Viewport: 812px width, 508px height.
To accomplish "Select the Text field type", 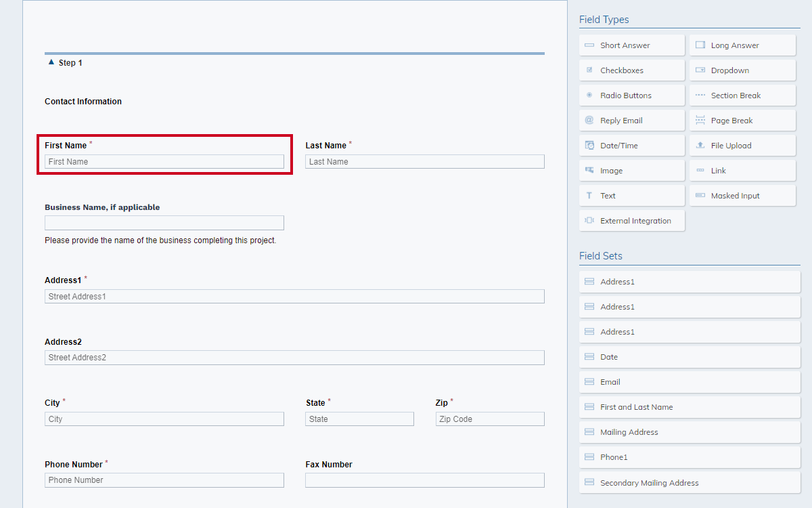I will [x=632, y=196].
